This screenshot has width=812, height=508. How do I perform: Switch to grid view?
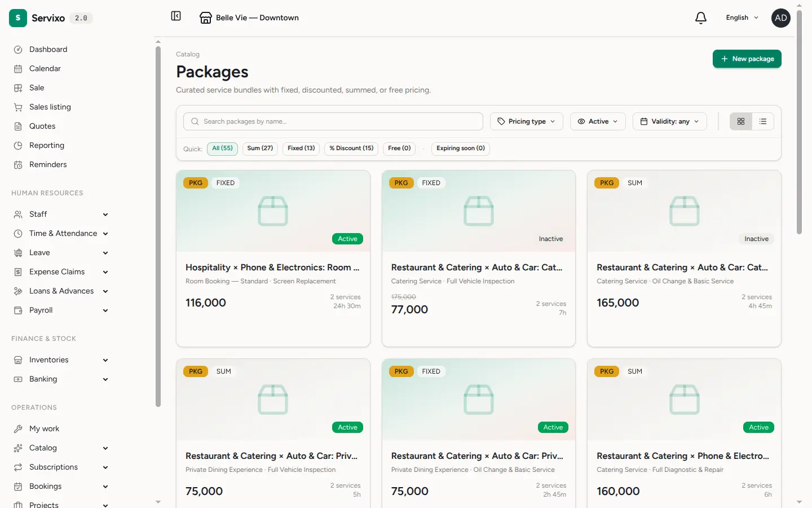pos(741,121)
